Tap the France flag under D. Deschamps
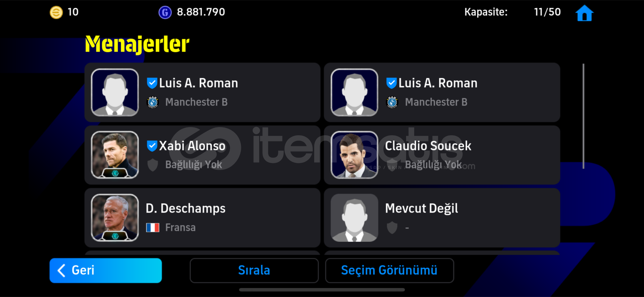Image resolution: width=644 pixels, height=297 pixels. click(153, 227)
